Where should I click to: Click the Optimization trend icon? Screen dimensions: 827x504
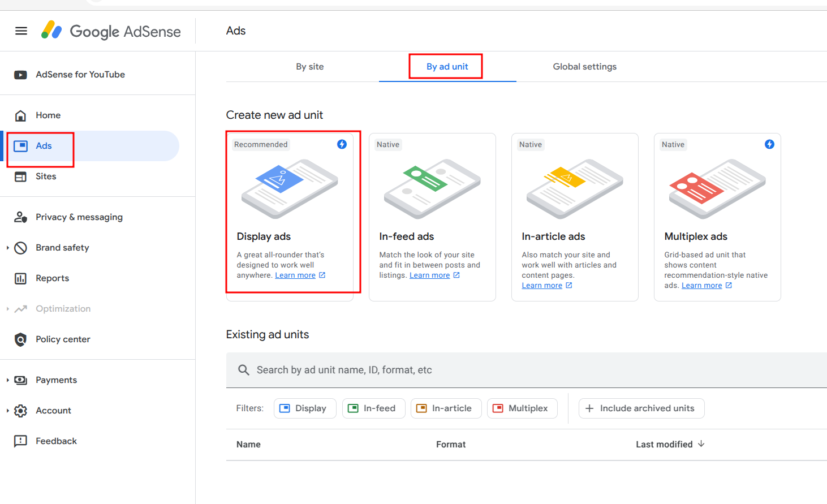click(x=20, y=309)
